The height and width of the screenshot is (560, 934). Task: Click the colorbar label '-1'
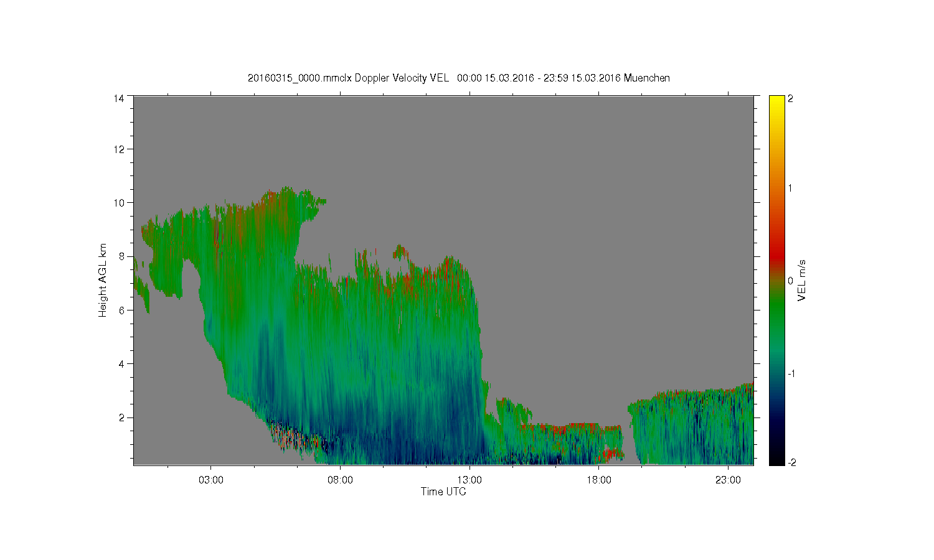tap(791, 373)
